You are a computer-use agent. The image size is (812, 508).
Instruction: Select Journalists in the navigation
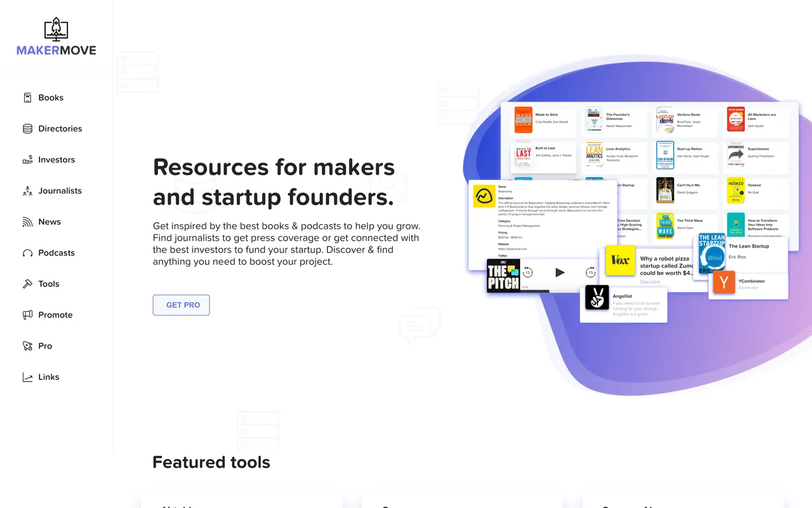pos(60,191)
